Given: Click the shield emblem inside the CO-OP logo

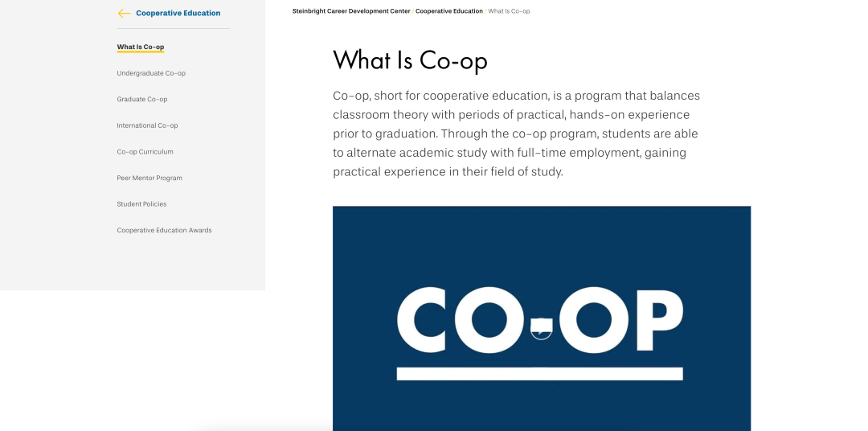Looking at the screenshot, I should point(541,326).
